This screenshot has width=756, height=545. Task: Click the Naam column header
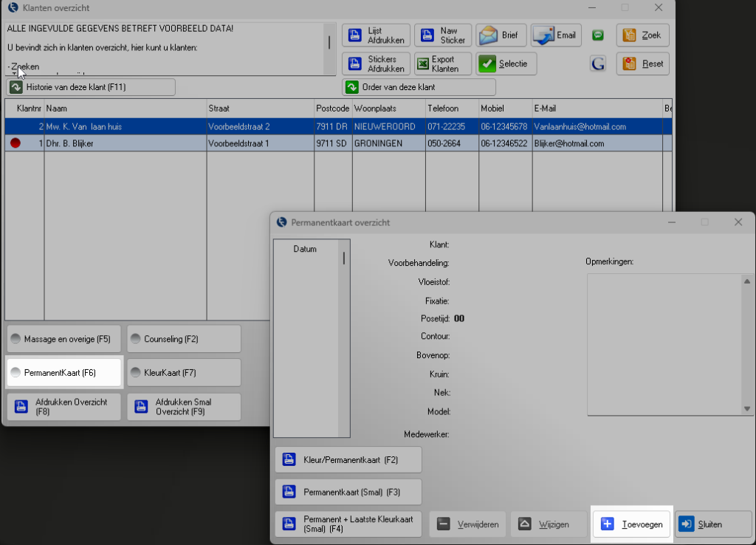click(x=125, y=109)
